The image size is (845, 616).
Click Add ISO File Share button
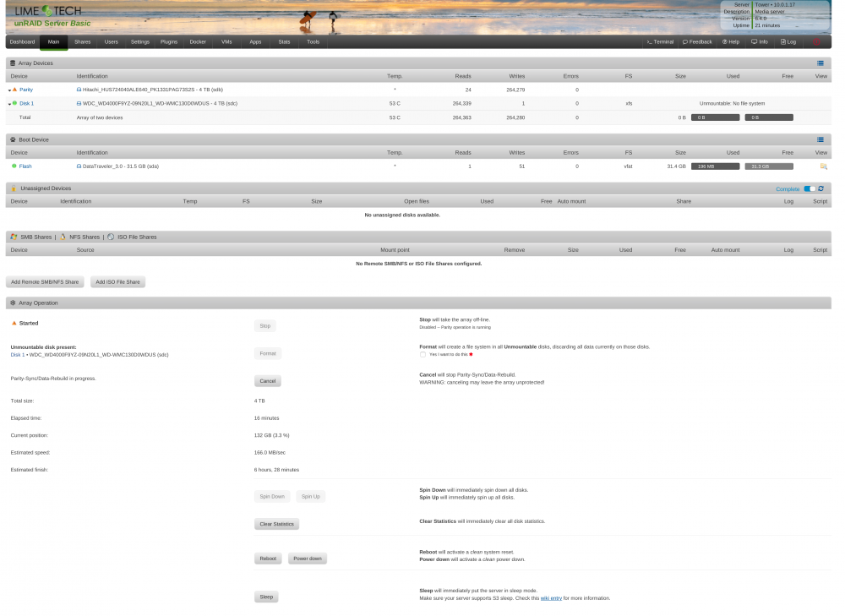(x=117, y=282)
